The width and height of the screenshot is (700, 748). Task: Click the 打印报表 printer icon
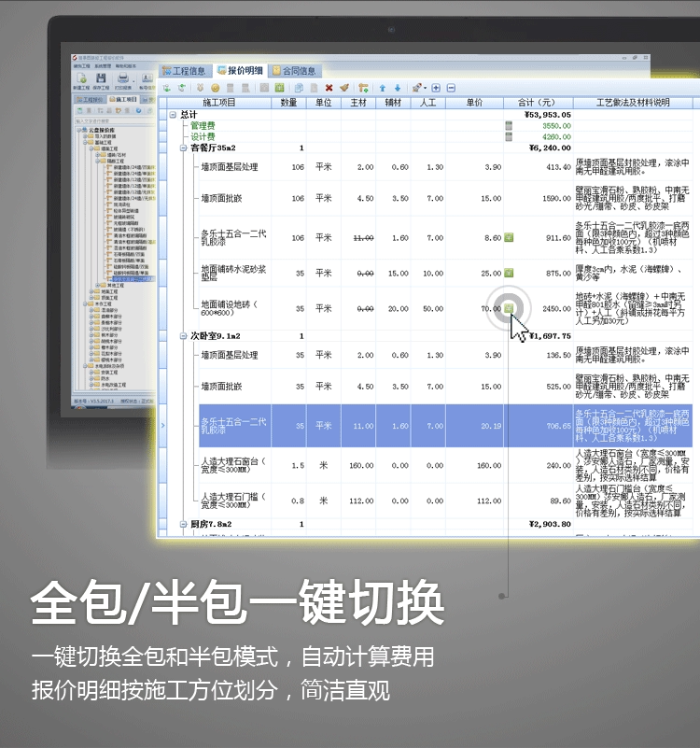click(123, 78)
